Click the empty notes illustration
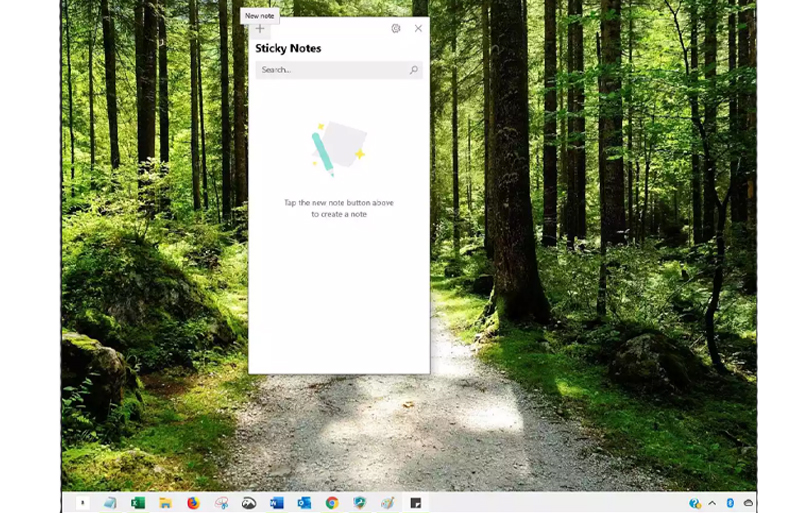 [x=338, y=148]
